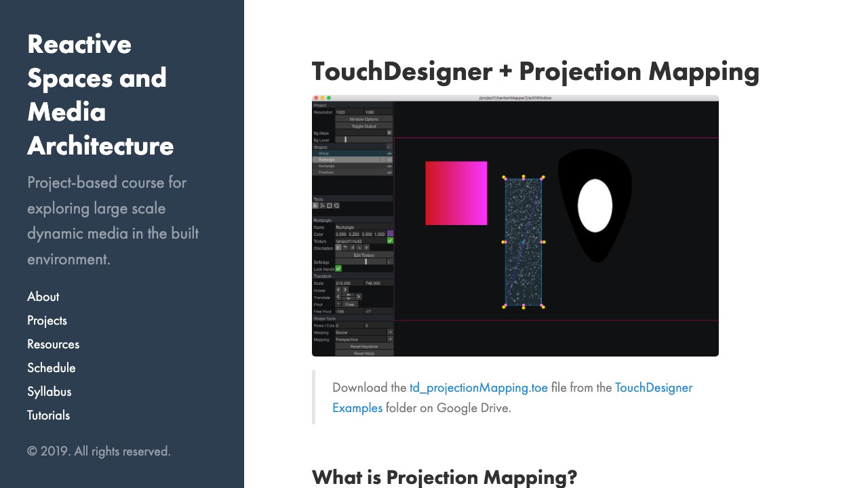
Task: Choose the freeform creation tool under Tools
Action: 336,205
